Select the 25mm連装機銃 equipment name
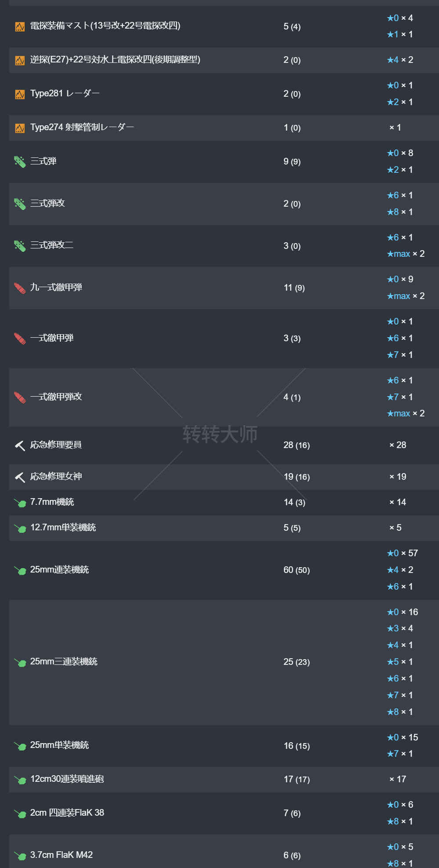The width and height of the screenshot is (439, 868). point(59,570)
